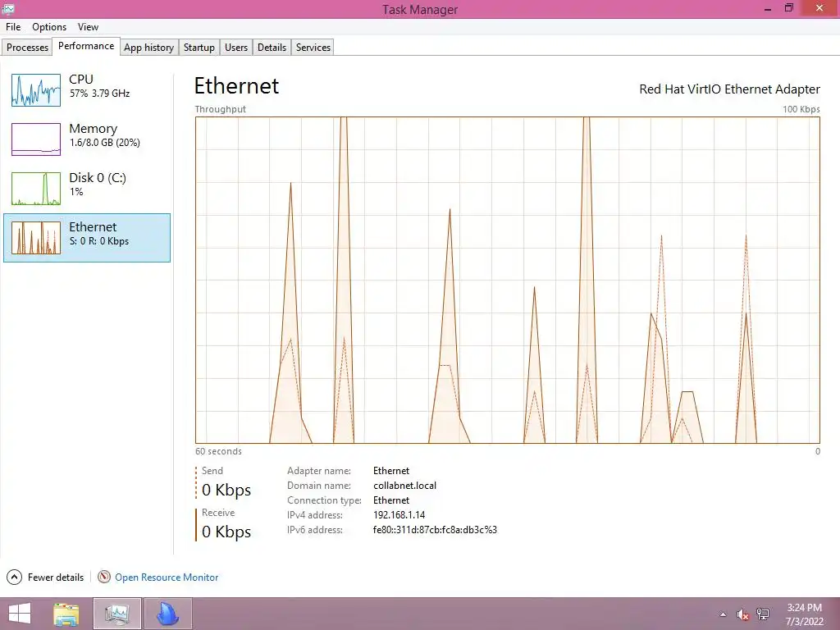The width and height of the screenshot is (840, 630).
Task: Click the Send 0 Kbps value
Action: [x=226, y=490]
